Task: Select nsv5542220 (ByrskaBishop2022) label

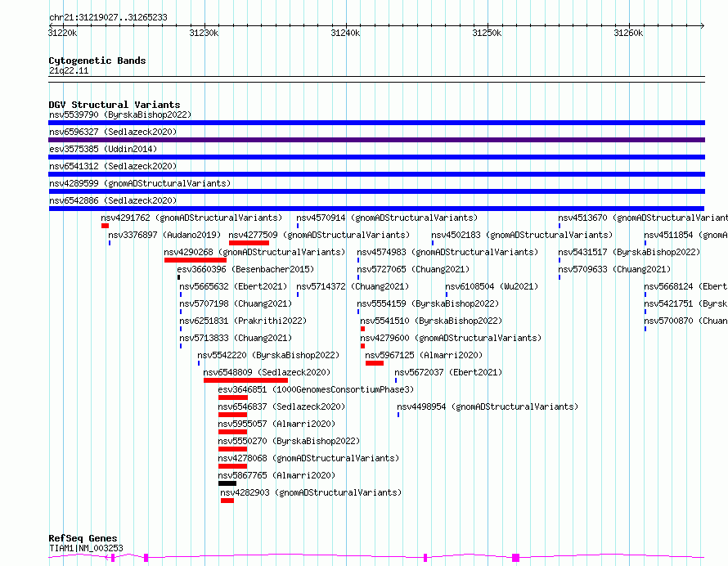Action: (268, 355)
